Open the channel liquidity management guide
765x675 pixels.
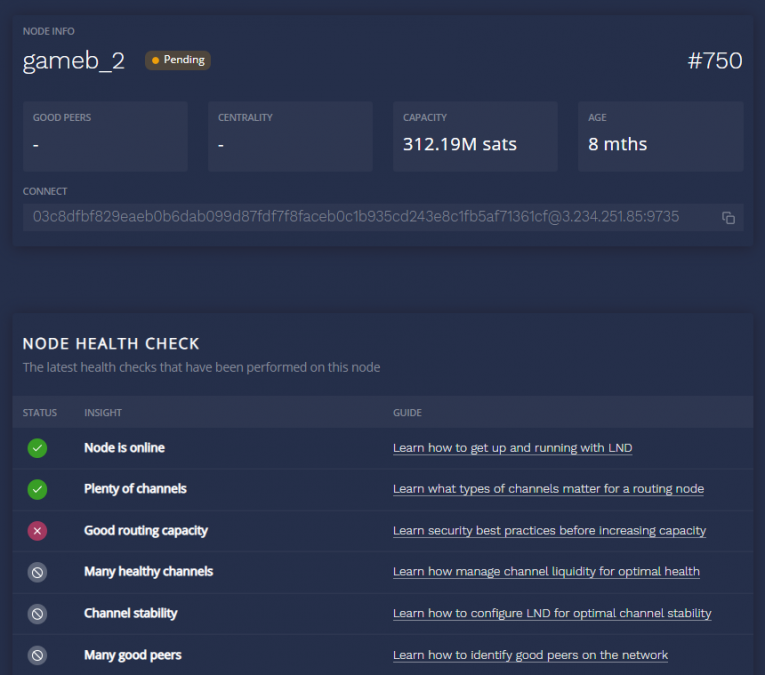546,571
